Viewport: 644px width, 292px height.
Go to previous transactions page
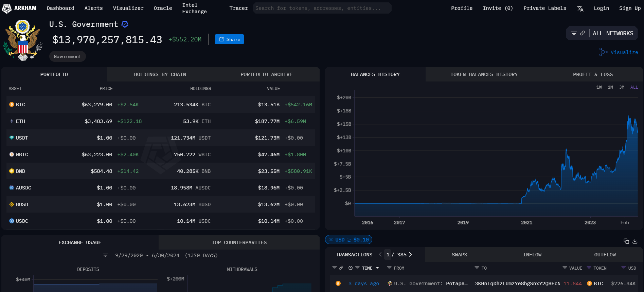point(380,255)
